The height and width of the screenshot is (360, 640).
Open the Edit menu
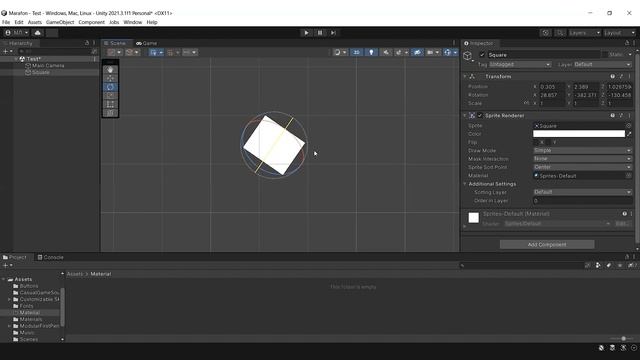(19, 22)
